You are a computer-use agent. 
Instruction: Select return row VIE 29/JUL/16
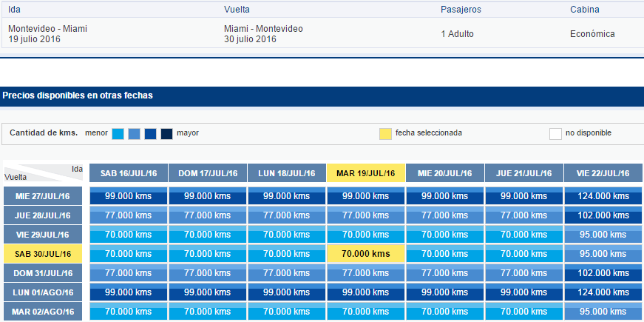pyautogui.click(x=43, y=235)
